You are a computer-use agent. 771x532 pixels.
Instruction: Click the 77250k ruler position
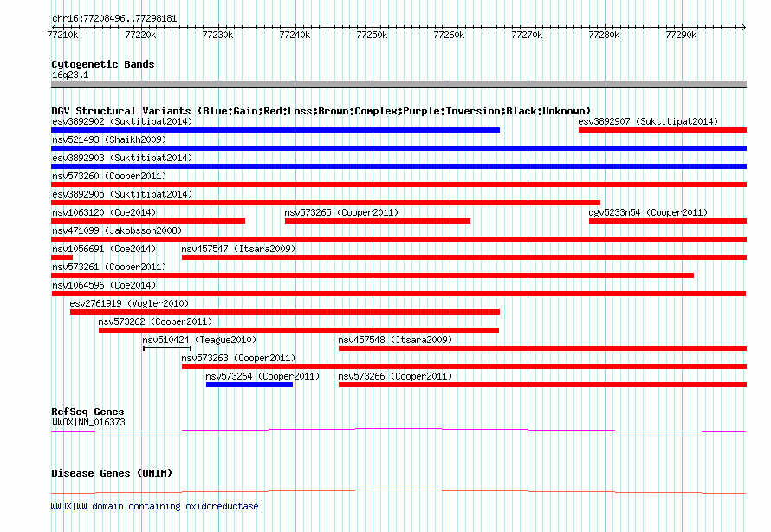[x=372, y=35]
